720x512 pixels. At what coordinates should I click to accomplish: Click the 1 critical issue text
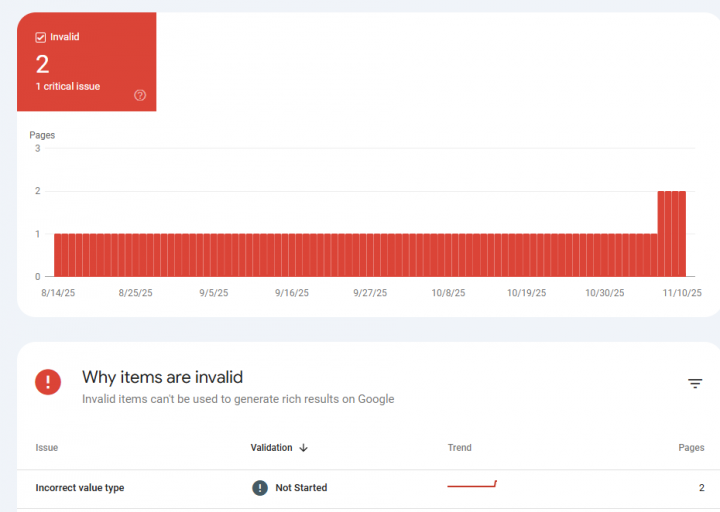point(68,87)
